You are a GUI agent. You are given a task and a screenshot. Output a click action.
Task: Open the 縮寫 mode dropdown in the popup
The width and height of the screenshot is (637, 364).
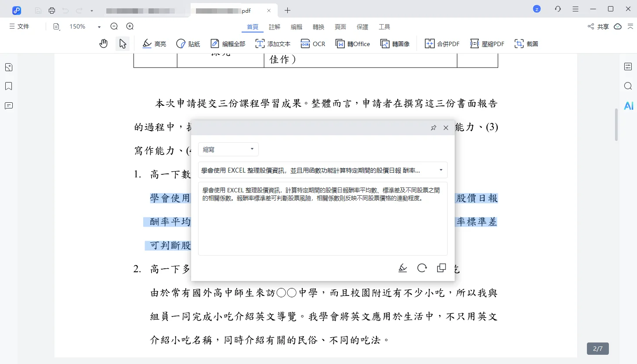tap(228, 149)
